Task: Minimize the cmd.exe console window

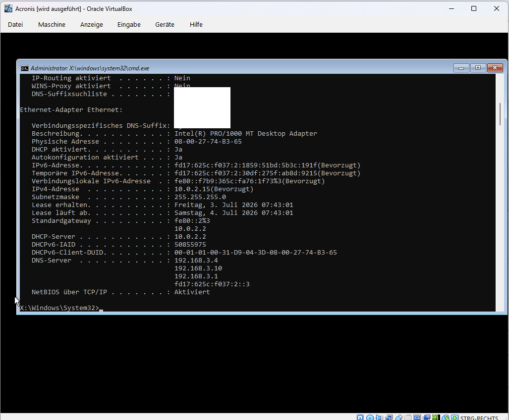Action: click(461, 68)
